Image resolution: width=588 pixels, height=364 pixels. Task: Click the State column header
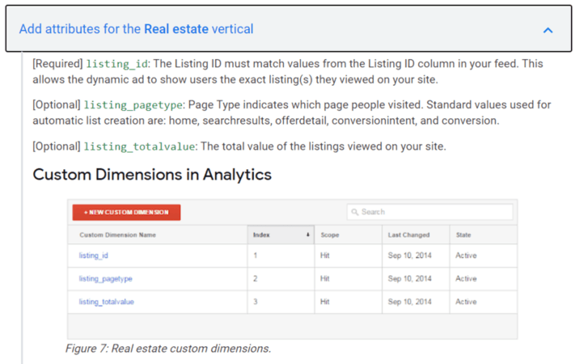[463, 235]
